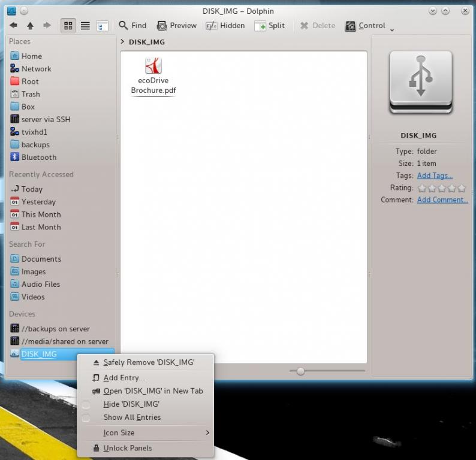Switch to Columns view mode
The width and height of the screenshot is (476, 460).
click(102, 26)
